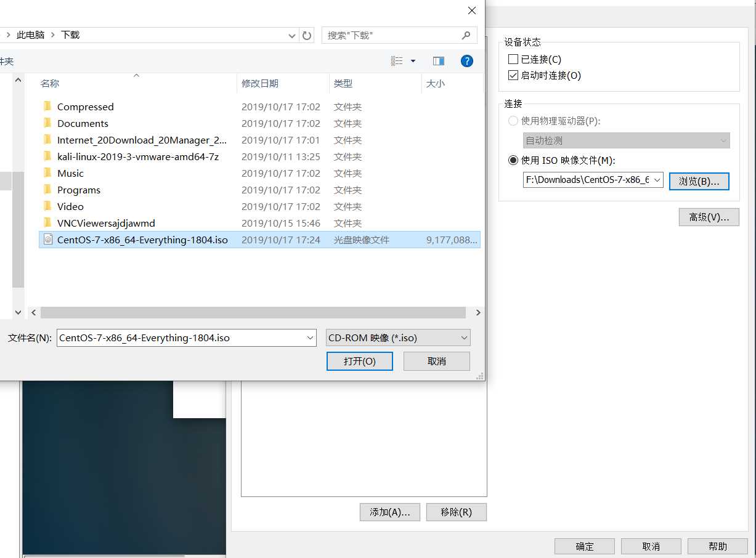Uncheck the 启动时连接(O) checkbox
Image resolution: width=756 pixels, height=558 pixels.
tap(513, 75)
